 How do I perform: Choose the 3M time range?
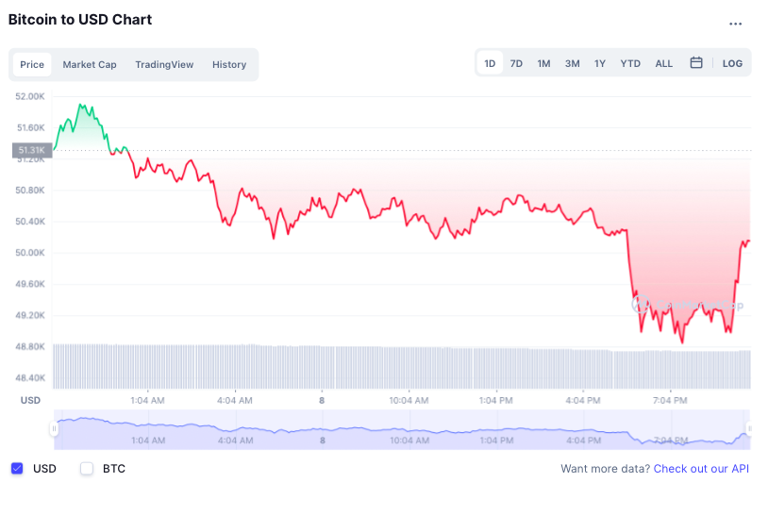pyautogui.click(x=572, y=63)
